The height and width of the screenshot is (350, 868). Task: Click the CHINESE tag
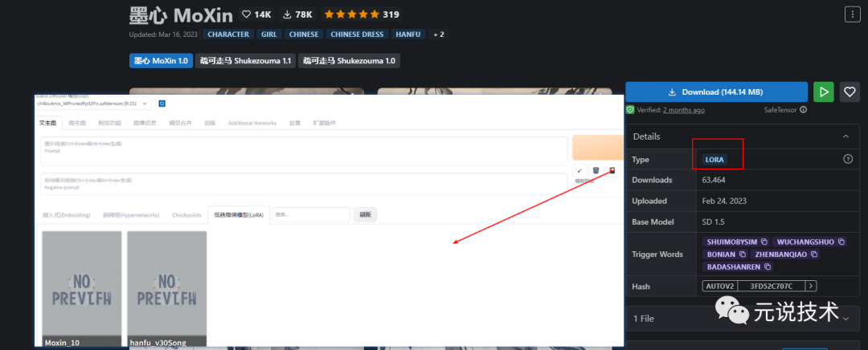[304, 35]
